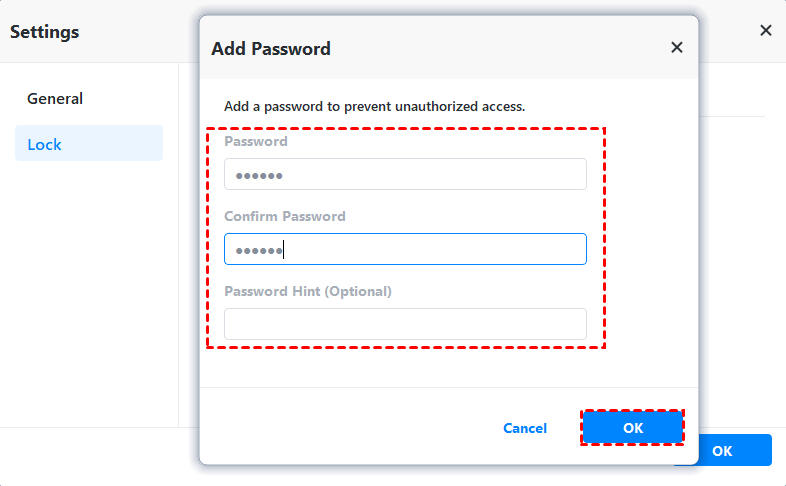
Task: Click the Confirm Password label
Action: (285, 217)
